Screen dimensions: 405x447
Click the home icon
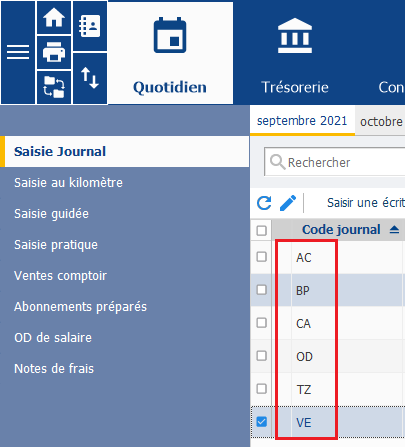coord(54,18)
